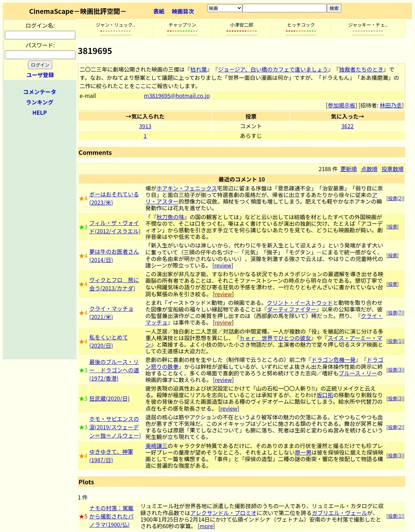The height and width of the screenshot is (532, 415).
Task: Open ヴィクとフロ 熊に会う movie page
Action: point(114,284)
